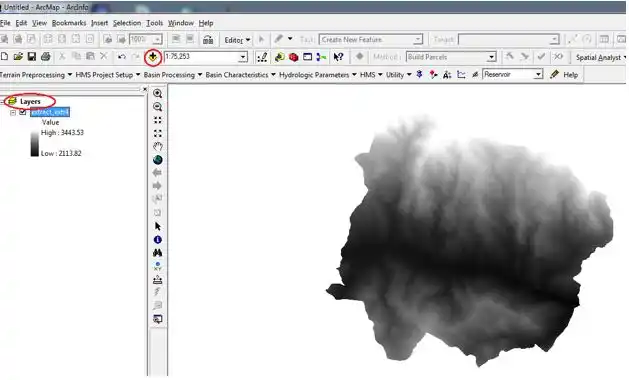The width and height of the screenshot is (629, 380).
Task: Click the grayscale color ramp in the legend
Action: click(x=35, y=143)
